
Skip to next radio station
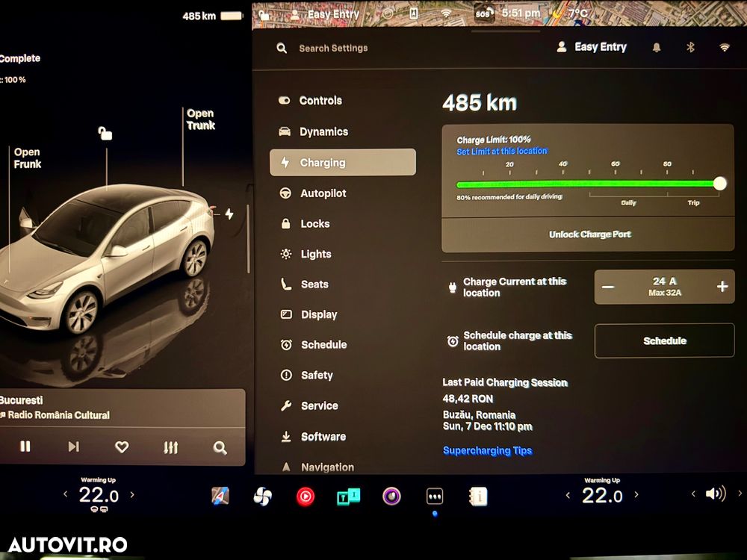pos(73,447)
